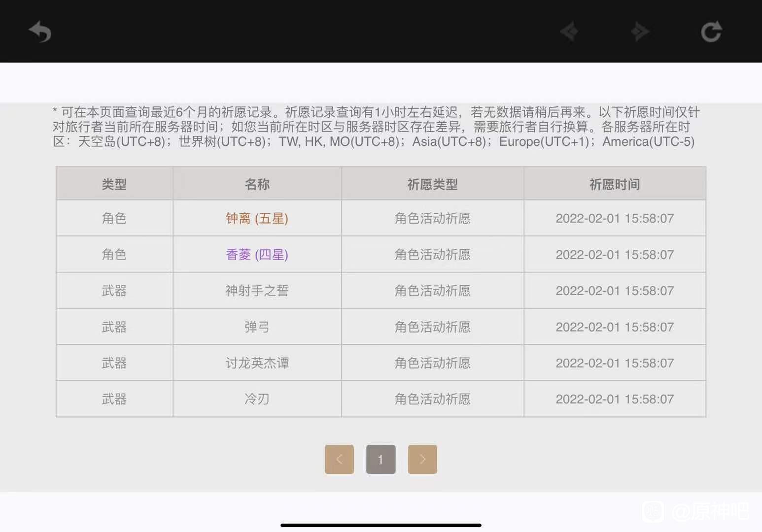Select the 香菱 (四星) entry

pyautogui.click(x=257, y=255)
